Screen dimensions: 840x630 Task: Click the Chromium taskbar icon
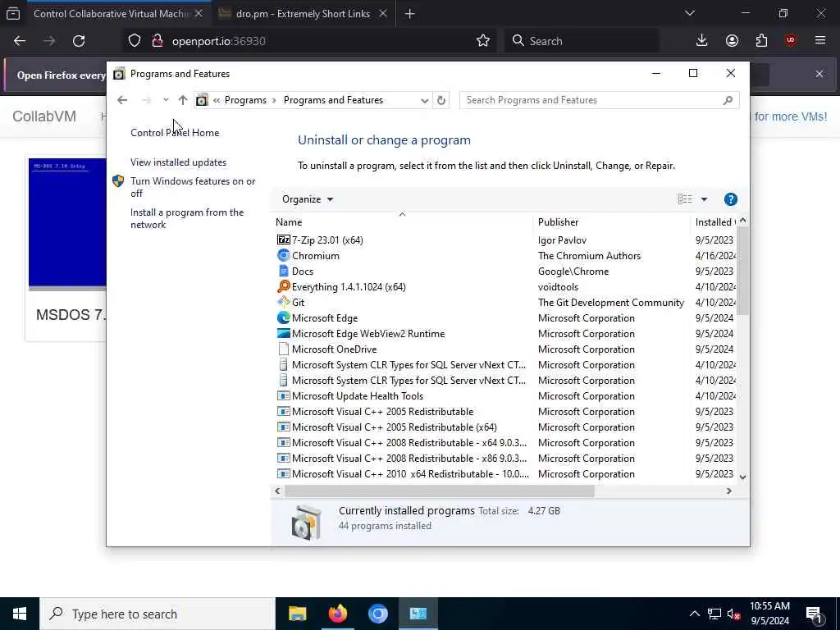click(x=377, y=614)
